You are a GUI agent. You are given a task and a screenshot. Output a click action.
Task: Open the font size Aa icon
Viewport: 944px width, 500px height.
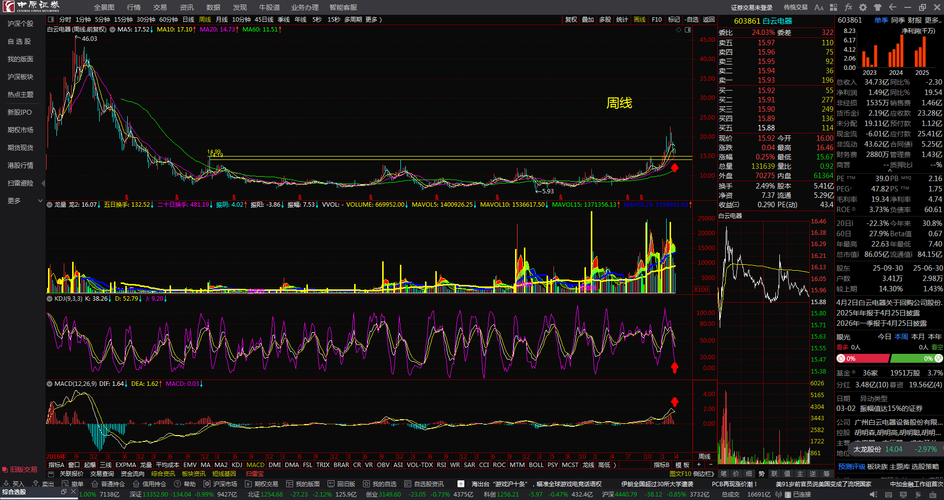pyautogui.click(x=819, y=7)
